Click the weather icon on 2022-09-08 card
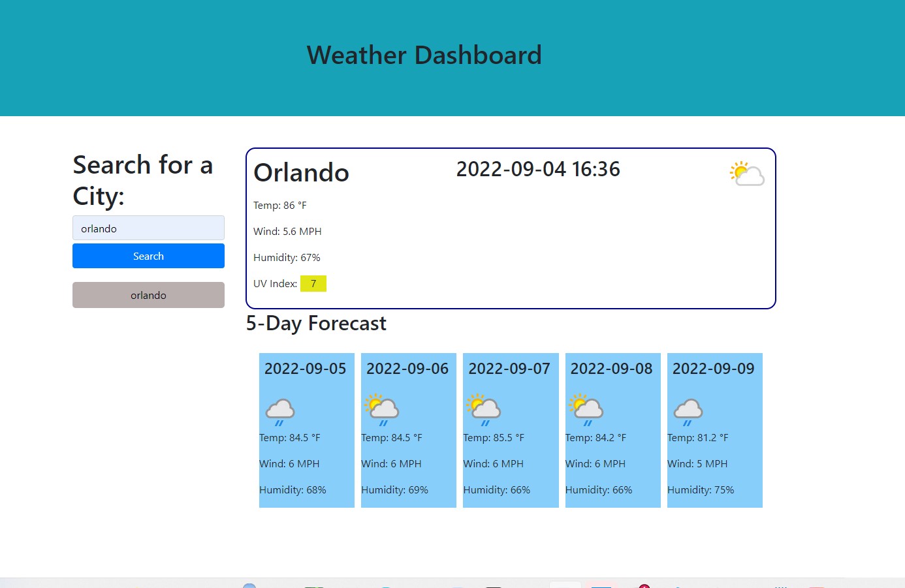Image resolution: width=905 pixels, height=588 pixels. pos(586,409)
